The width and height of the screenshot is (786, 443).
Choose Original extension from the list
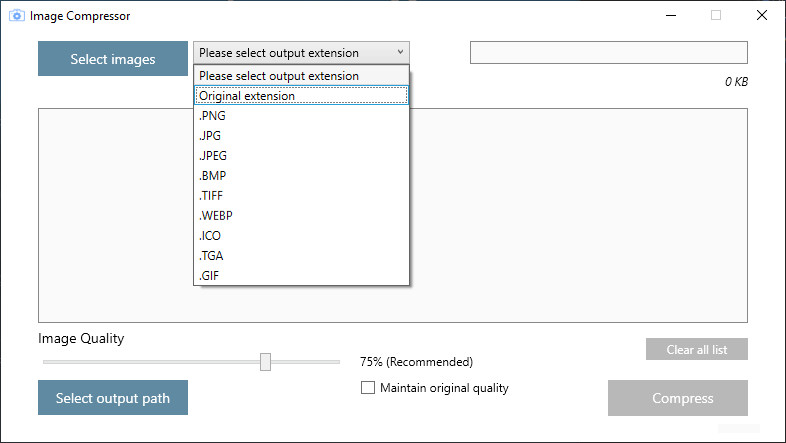click(x=301, y=96)
